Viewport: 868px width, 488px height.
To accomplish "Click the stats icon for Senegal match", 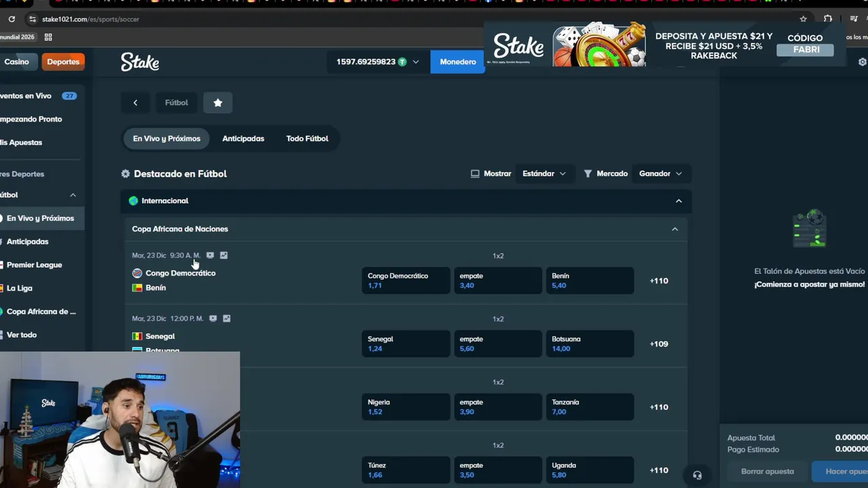I will [x=226, y=319].
